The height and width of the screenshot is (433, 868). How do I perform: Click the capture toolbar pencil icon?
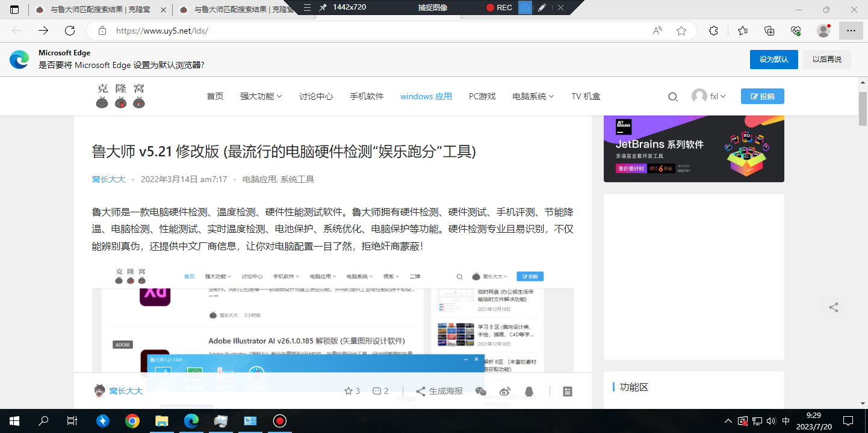pyautogui.click(x=542, y=7)
